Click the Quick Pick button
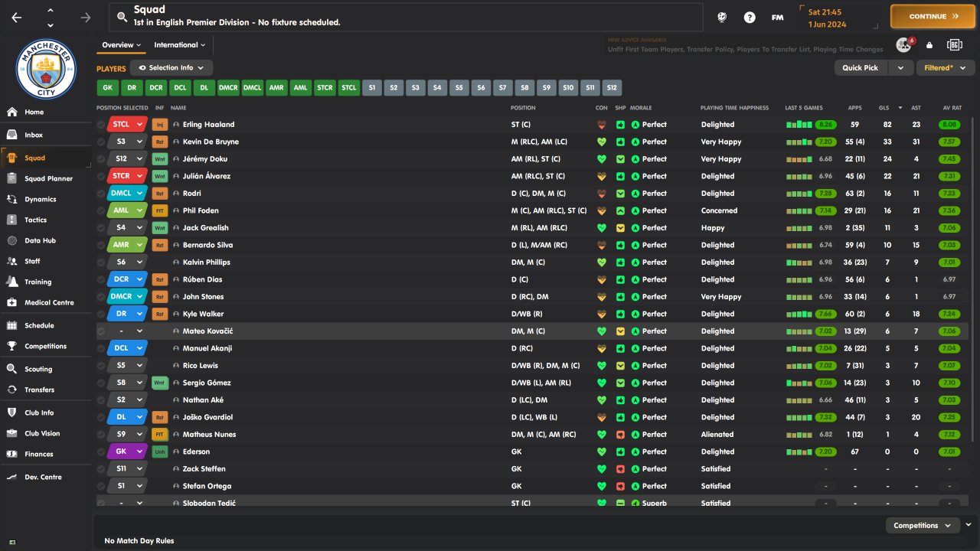Image resolution: width=980 pixels, height=551 pixels. coord(861,68)
